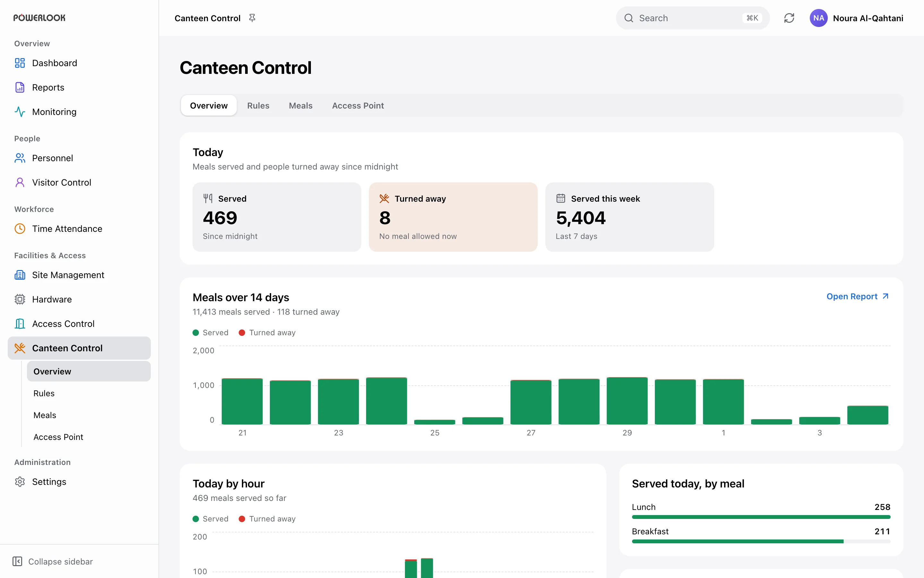
Task: Click the refresh icon in top bar
Action: pos(789,18)
